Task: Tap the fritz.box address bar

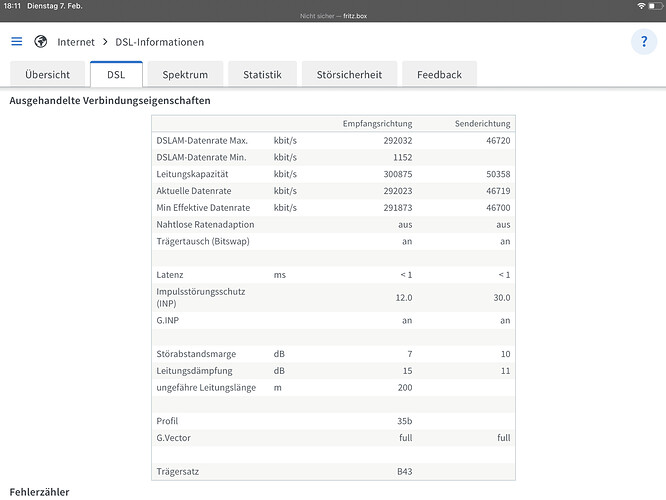Action: (333, 16)
